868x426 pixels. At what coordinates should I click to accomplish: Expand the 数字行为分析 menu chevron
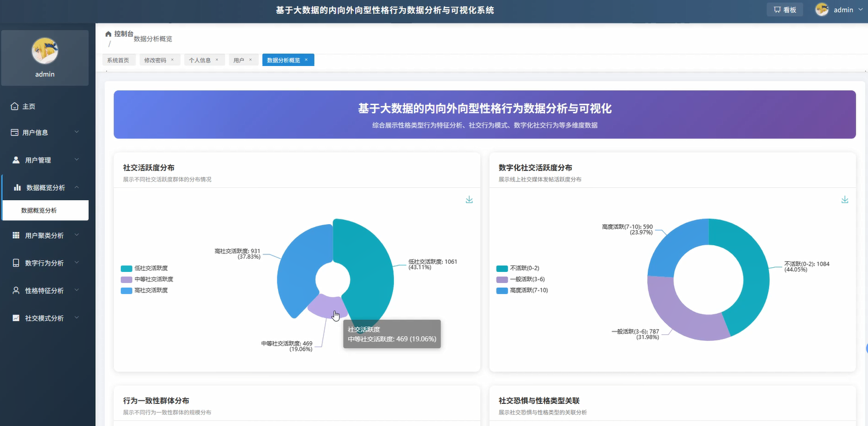[77, 263]
